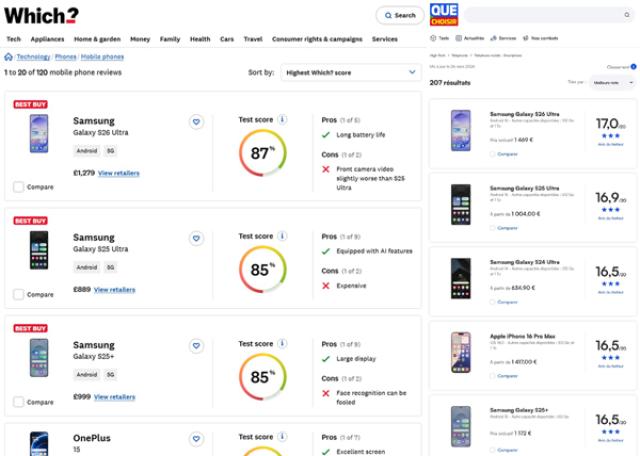Click the Which? logo
Image resolution: width=640 pixels, height=456 pixels.
(x=41, y=15)
